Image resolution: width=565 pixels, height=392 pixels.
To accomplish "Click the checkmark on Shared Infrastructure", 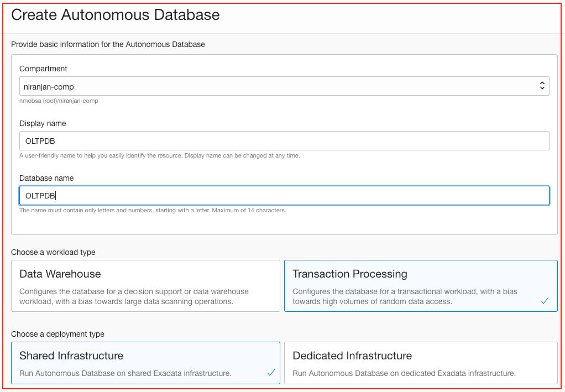I will (x=271, y=373).
